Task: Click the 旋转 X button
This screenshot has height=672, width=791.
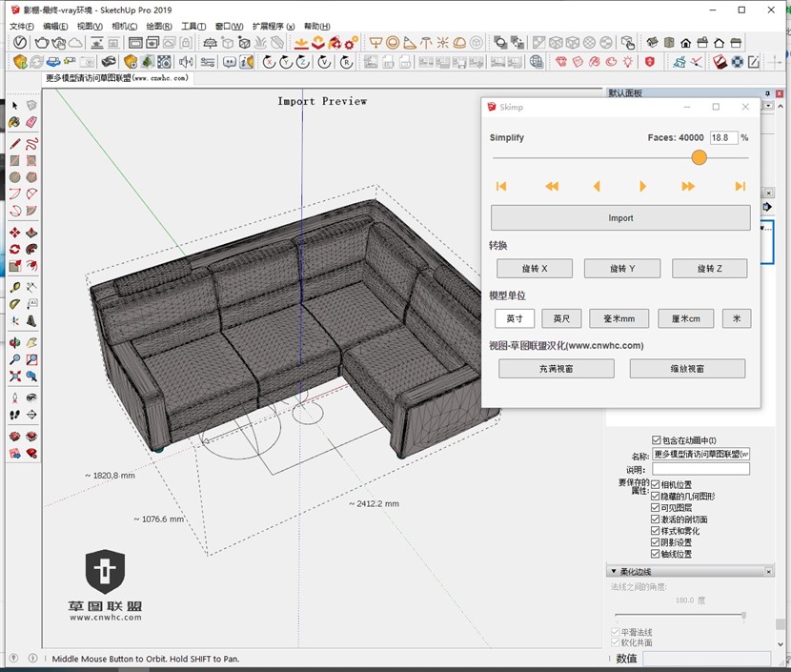Action: click(x=535, y=269)
